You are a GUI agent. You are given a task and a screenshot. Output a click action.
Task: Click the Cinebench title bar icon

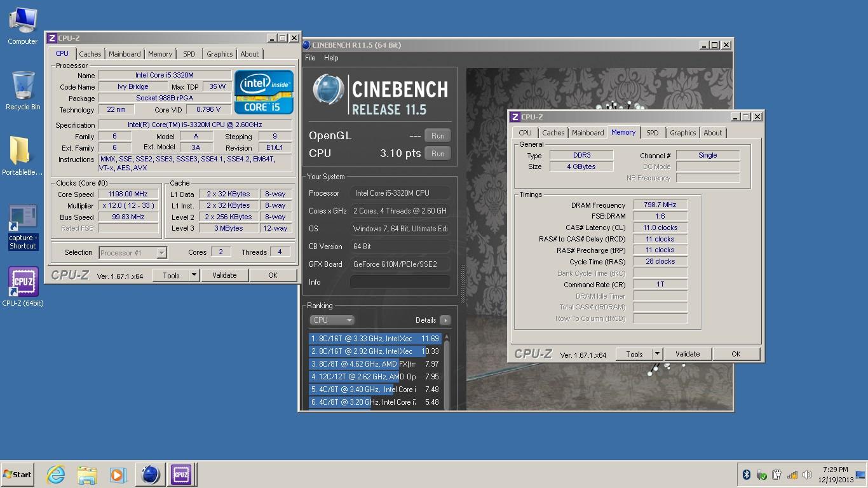click(306, 45)
